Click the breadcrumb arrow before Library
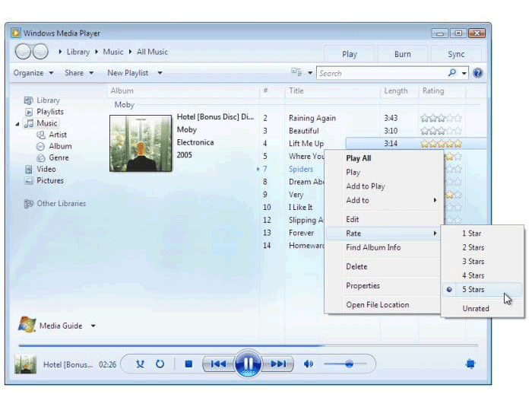This screenshot has width=532, height=407. (60, 52)
